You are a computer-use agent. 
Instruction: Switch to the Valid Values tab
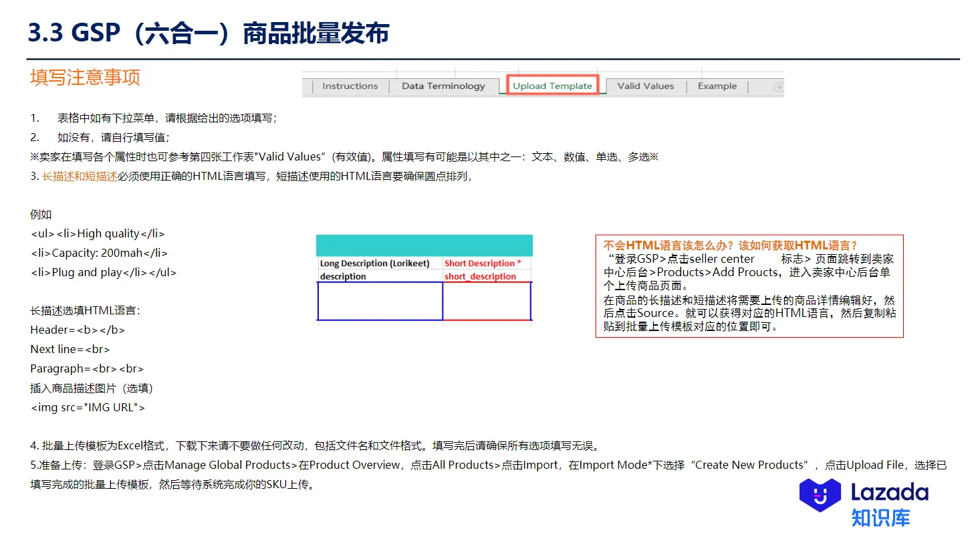pyautogui.click(x=646, y=86)
